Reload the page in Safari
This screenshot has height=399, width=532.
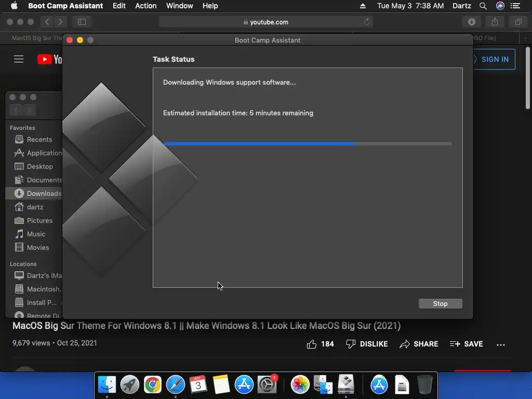[367, 22]
